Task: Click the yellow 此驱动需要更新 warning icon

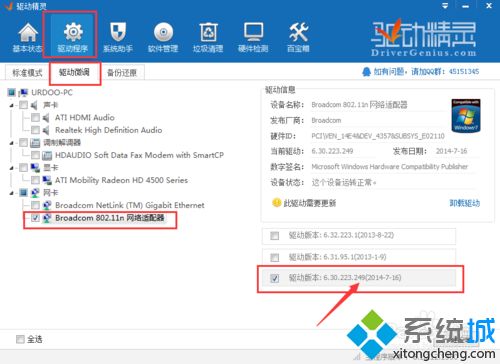Action: tap(276, 203)
